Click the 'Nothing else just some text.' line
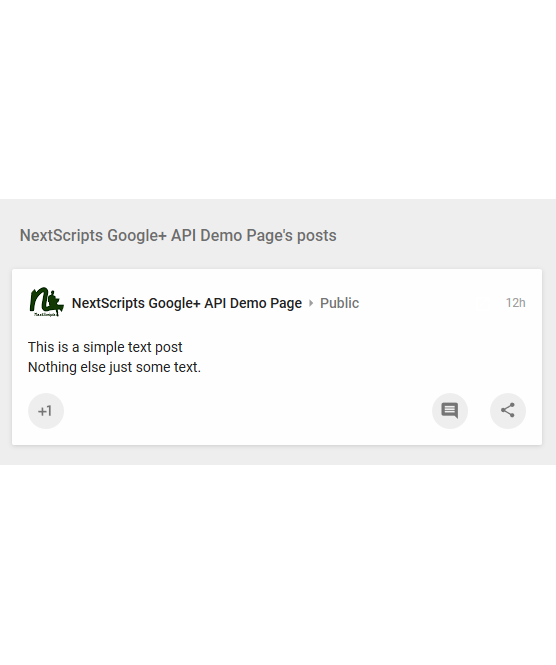556x665 pixels. tap(115, 367)
